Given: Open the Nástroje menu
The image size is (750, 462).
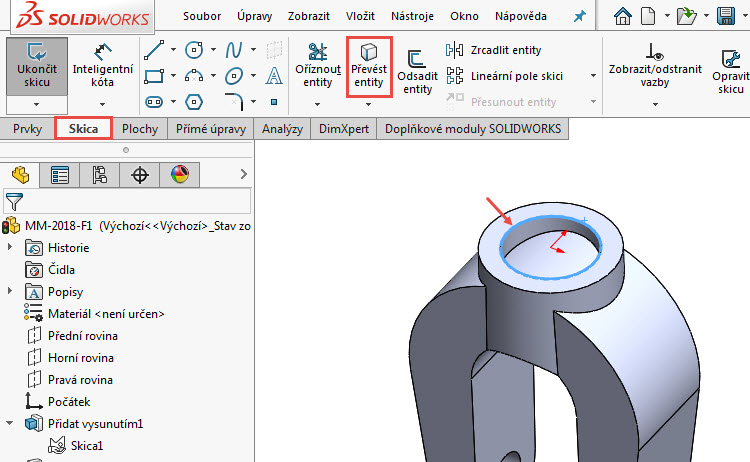Looking at the screenshot, I should (412, 16).
